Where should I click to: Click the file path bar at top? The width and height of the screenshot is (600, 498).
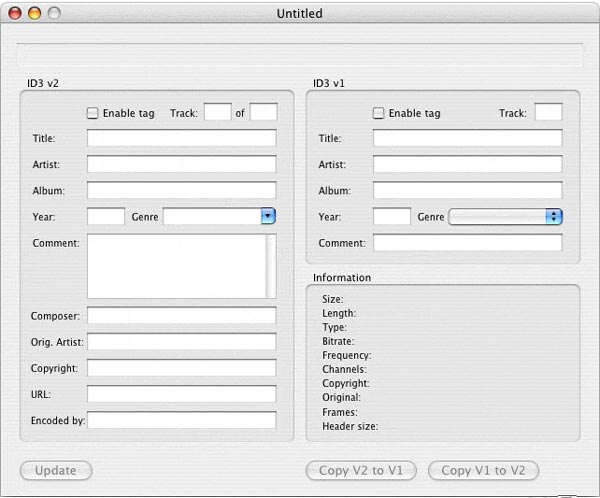pyautogui.click(x=300, y=55)
